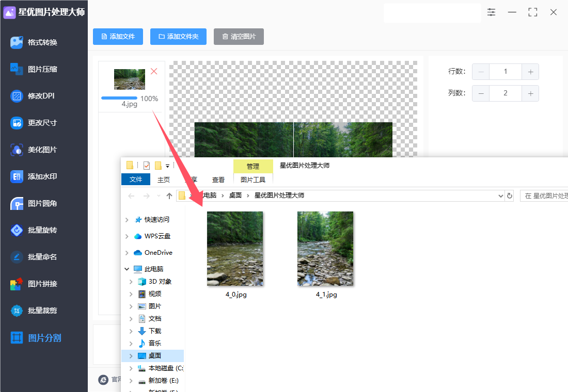
Task: Expand the 下载 tree node
Action: pos(131,331)
